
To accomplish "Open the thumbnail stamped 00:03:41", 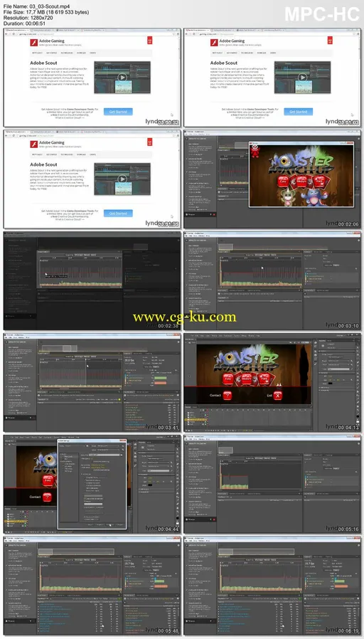I will click(x=92, y=382).
